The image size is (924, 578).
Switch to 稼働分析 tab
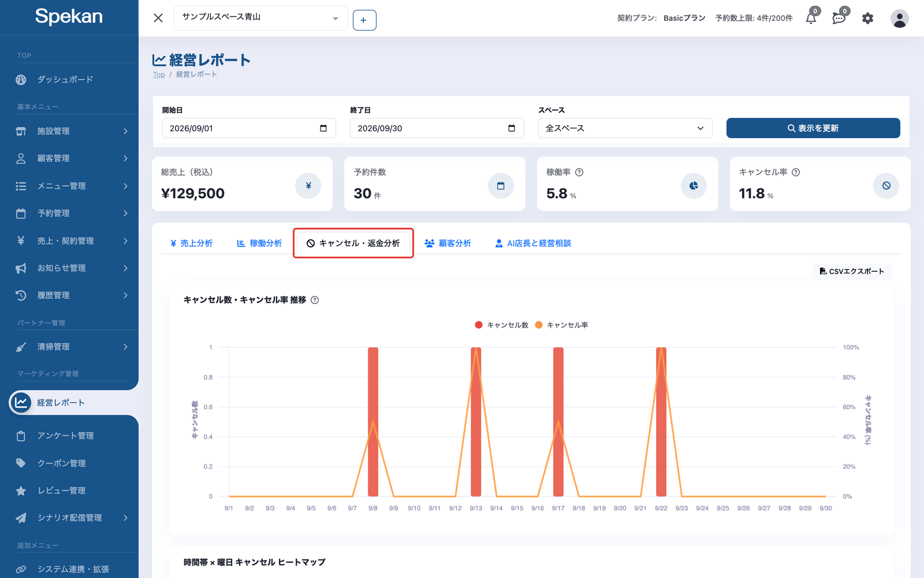[x=259, y=243]
